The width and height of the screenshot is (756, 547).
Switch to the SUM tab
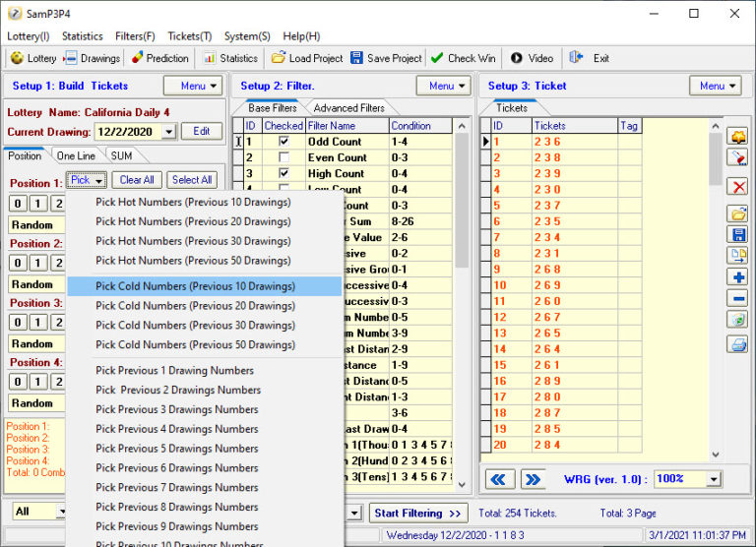[x=121, y=155]
